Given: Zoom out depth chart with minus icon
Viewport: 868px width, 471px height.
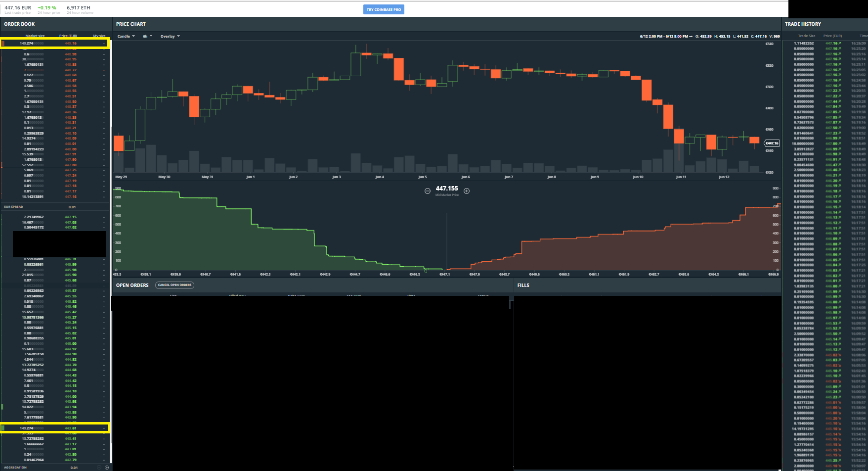Looking at the screenshot, I should (428, 191).
